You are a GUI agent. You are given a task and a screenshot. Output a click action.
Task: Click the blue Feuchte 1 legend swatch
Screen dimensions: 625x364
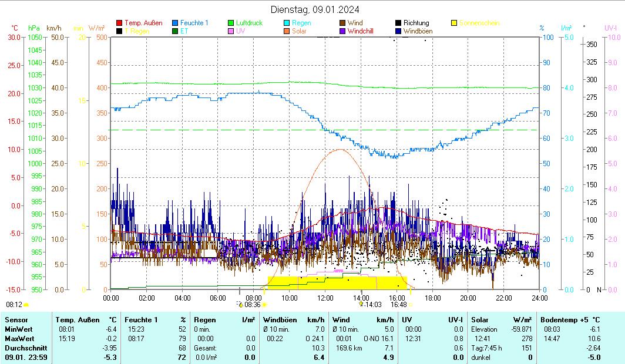pos(175,23)
